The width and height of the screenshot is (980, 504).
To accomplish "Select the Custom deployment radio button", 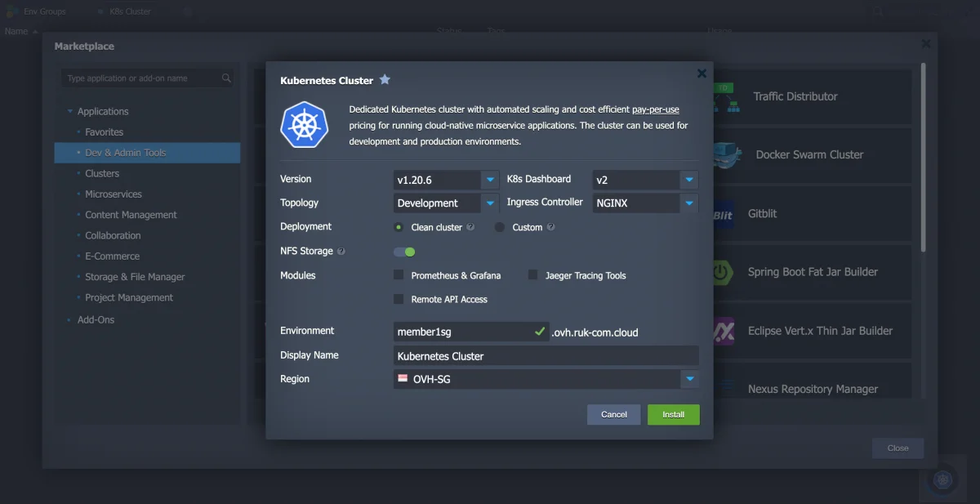I will (500, 227).
